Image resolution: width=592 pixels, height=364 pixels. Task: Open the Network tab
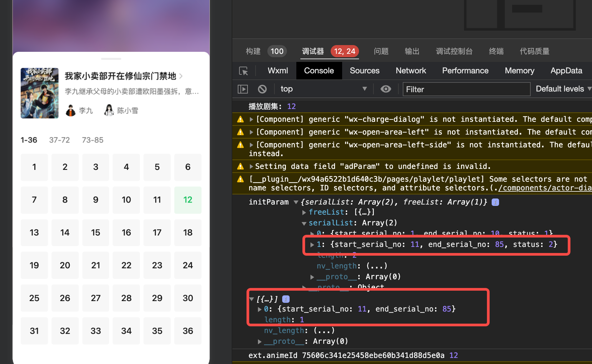point(411,71)
